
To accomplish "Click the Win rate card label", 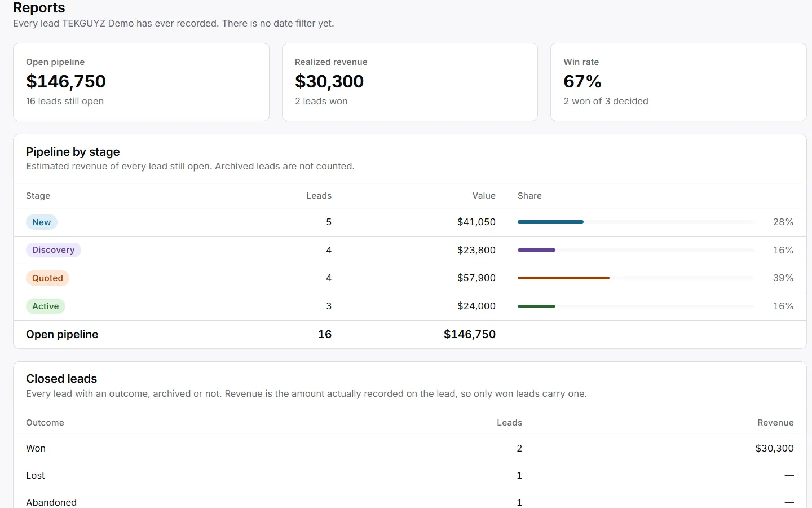I will click(x=581, y=62).
